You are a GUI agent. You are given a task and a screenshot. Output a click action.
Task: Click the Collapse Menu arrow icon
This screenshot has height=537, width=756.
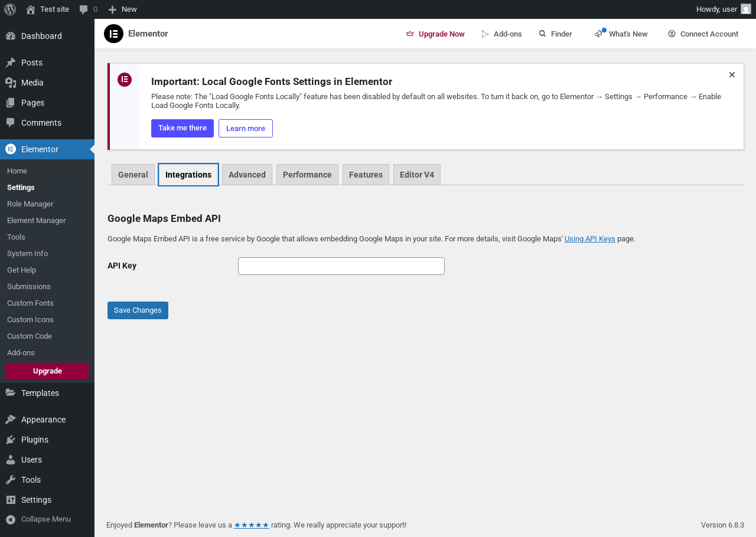click(x=11, y=519)
